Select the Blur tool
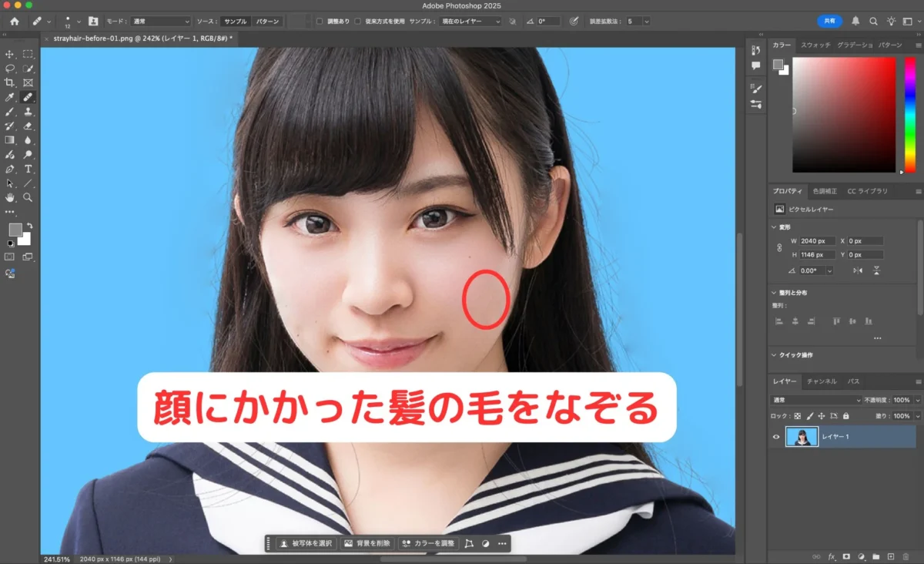924x564 pixels. point(28,140)
